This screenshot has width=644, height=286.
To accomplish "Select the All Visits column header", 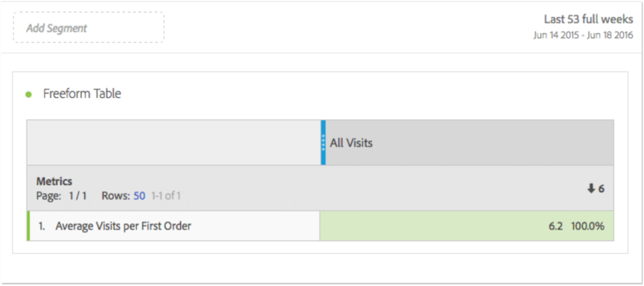I will pyautogui.click(x=351, y=143).
